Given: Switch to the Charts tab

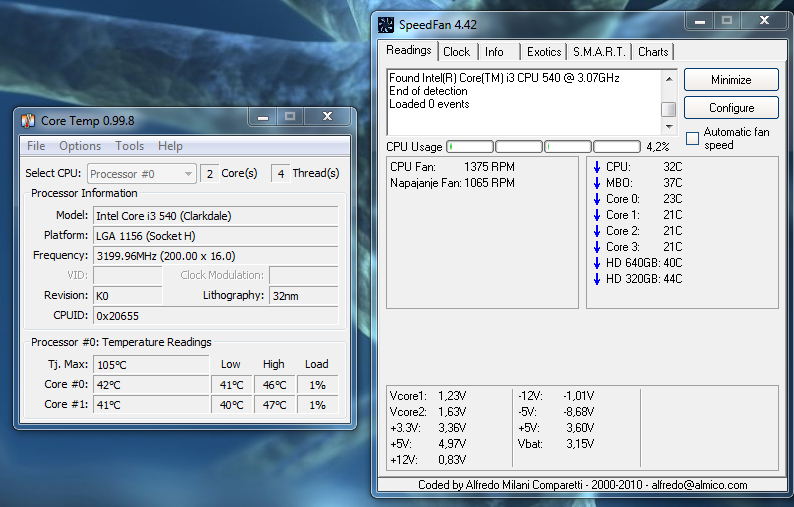Looking at the screenshot, I should point(653,52).
